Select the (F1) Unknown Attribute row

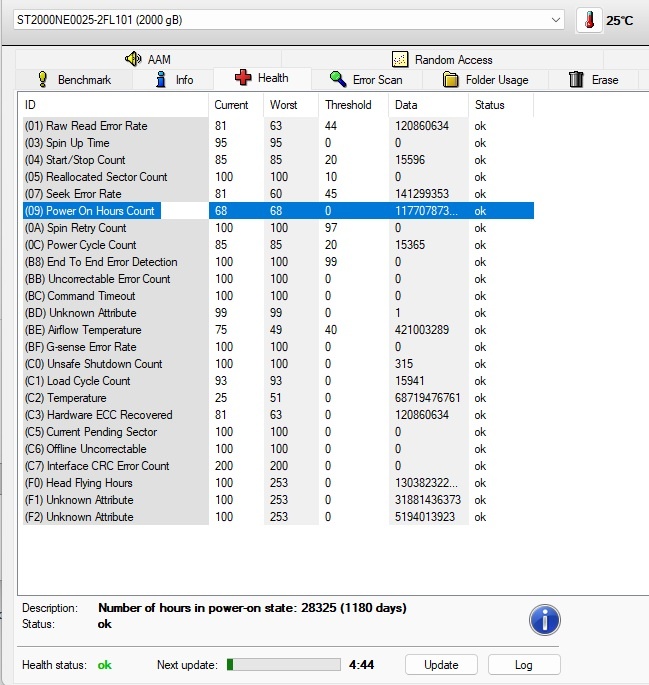pos(278,500)
